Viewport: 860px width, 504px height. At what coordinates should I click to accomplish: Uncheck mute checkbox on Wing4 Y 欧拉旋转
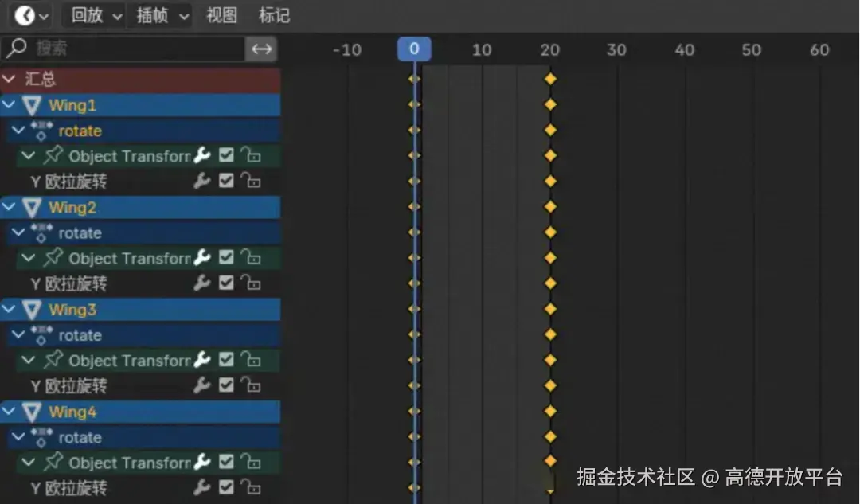pos(226,487)
